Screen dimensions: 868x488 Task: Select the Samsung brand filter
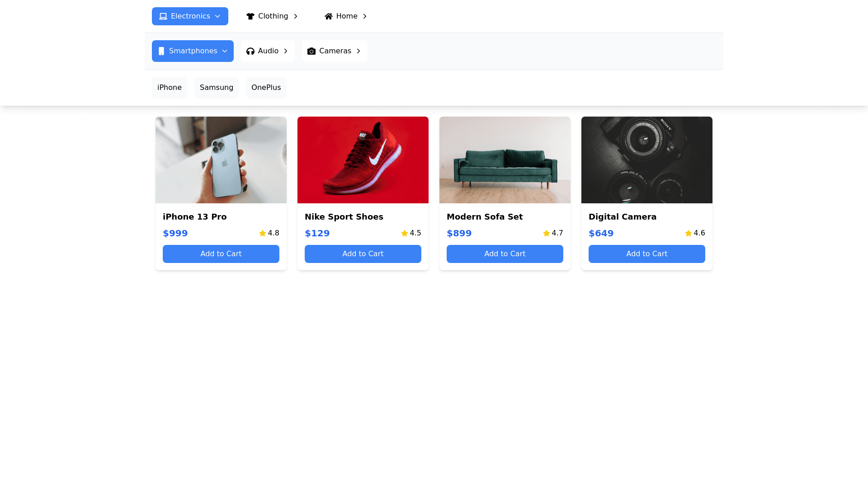click(x=216, y=87)
